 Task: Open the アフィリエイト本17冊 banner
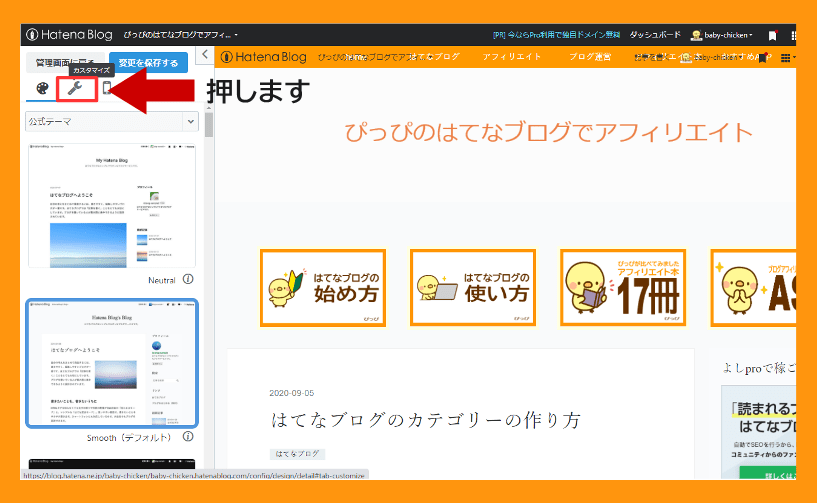coord(623,288)
